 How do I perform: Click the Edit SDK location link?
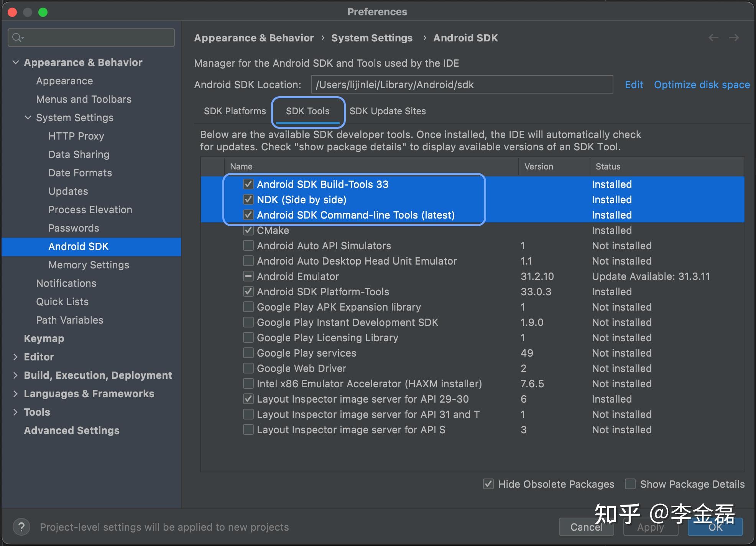tap(633, 85)
